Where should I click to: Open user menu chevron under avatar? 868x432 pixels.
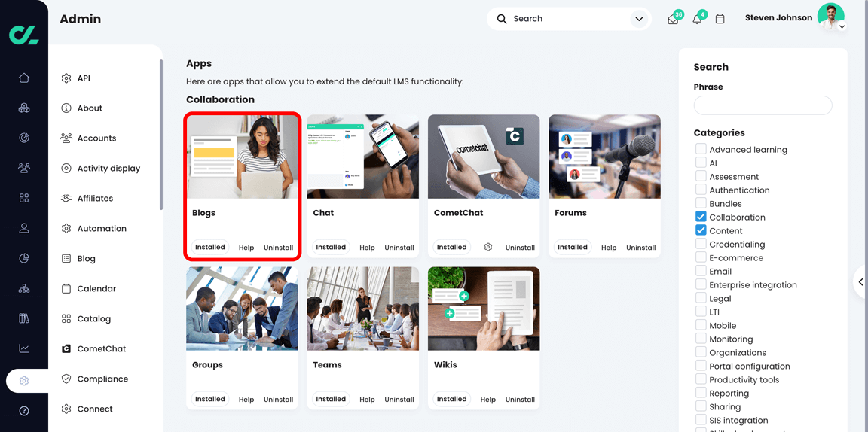(x=842, y=26)
